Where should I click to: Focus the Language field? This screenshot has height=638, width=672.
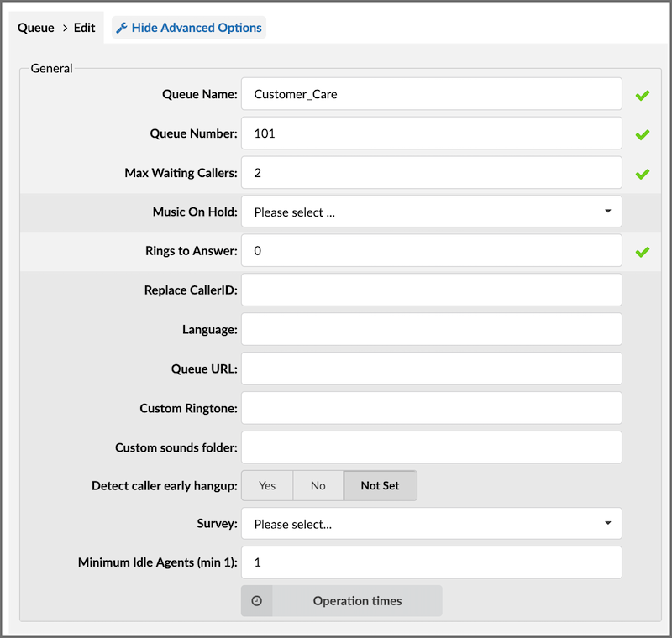tap(432, 329)
